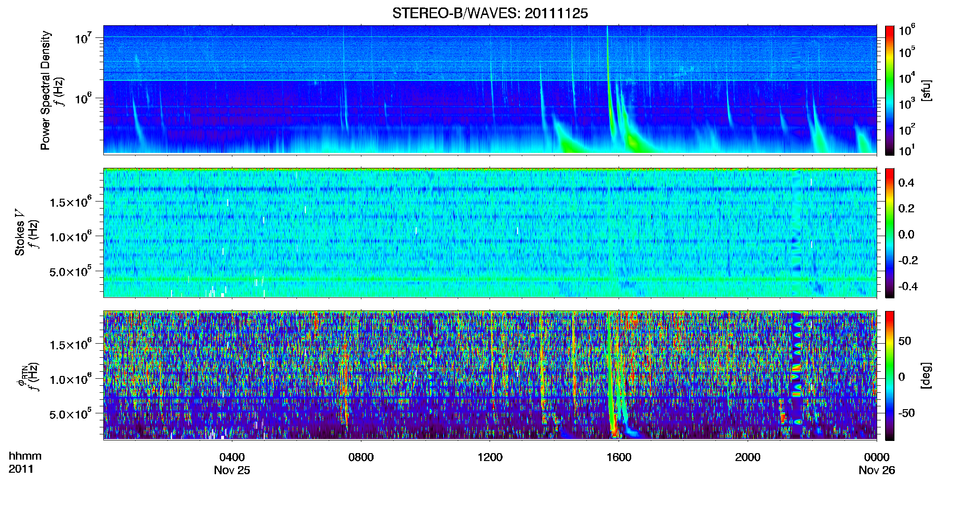
Task: Open the φRTN direction spectrogram panel
Action: pos(490,375)
